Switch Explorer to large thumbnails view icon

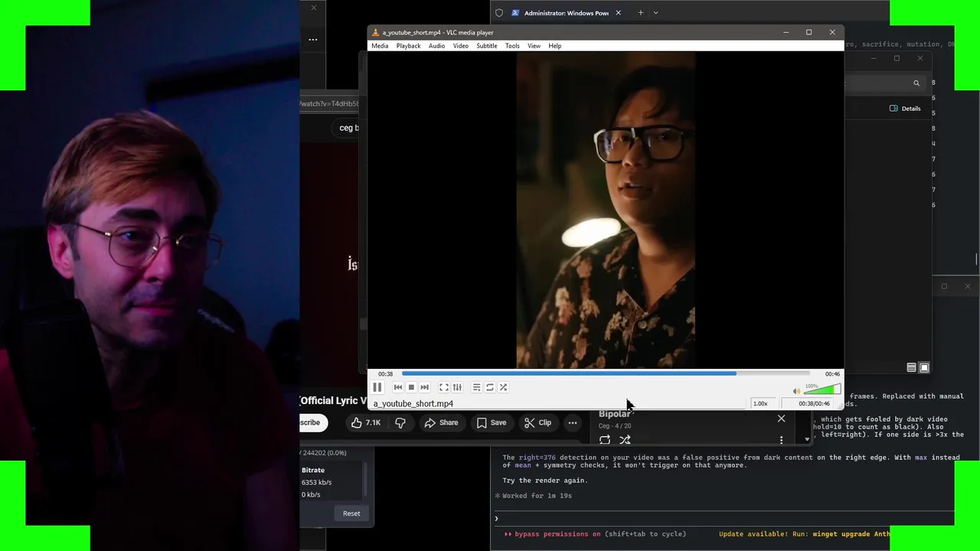click(x=924, y=368)
